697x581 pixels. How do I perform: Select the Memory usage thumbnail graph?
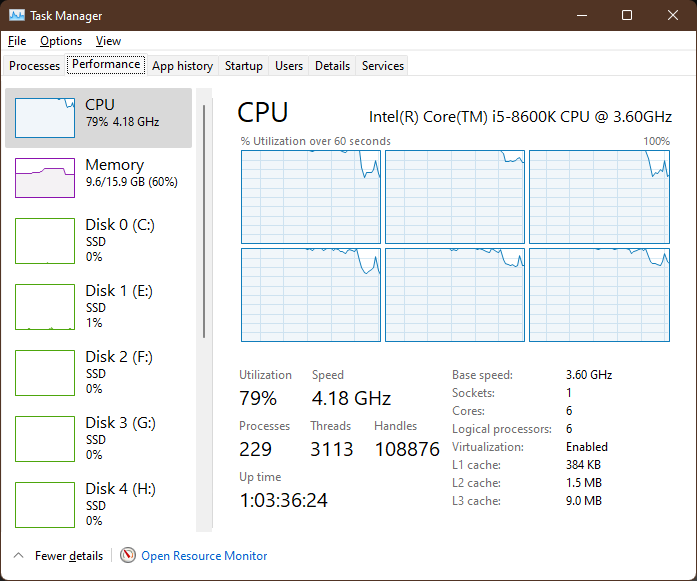pyautogui.click(x=45, y=178)
